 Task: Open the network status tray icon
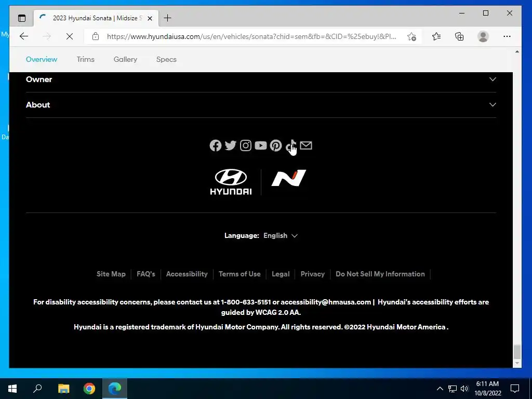click(x=453, y=389)
